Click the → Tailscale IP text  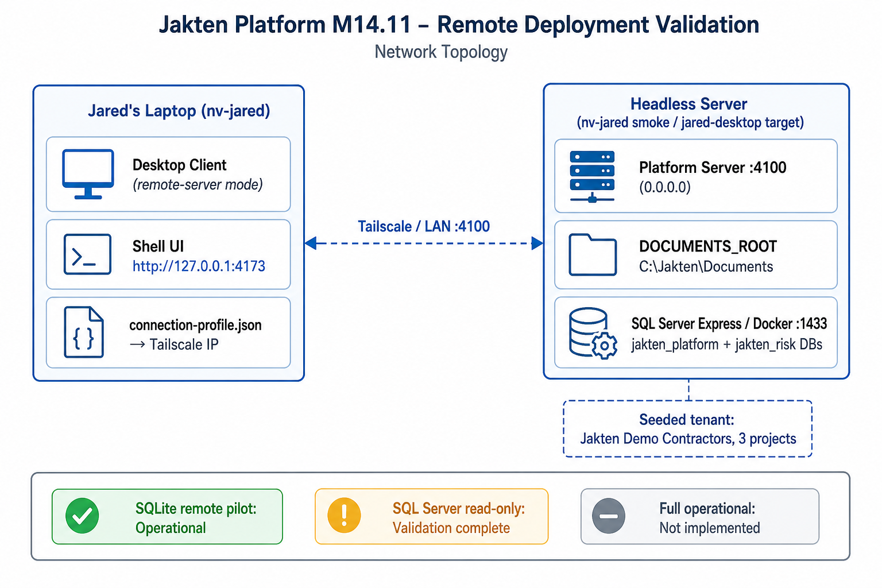tap(174, 345)
